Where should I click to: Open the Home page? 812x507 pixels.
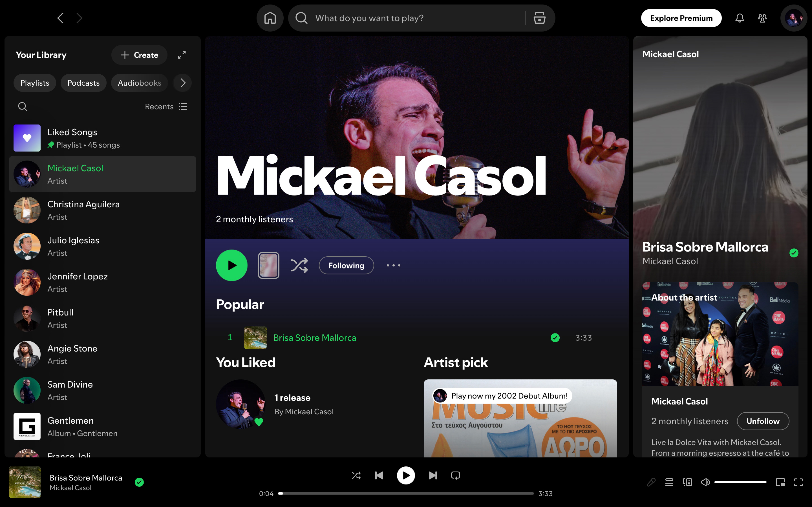point(270,18)
